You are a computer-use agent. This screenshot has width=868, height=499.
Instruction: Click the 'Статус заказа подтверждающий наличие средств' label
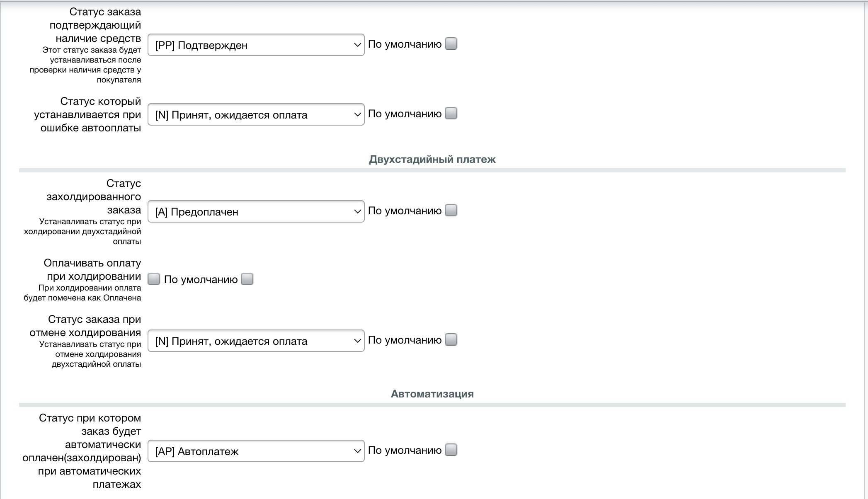pyautogui.click(x=95, y=25)
